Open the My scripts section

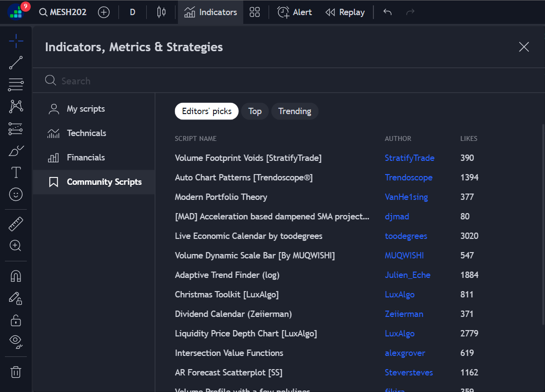coord(94,109)
